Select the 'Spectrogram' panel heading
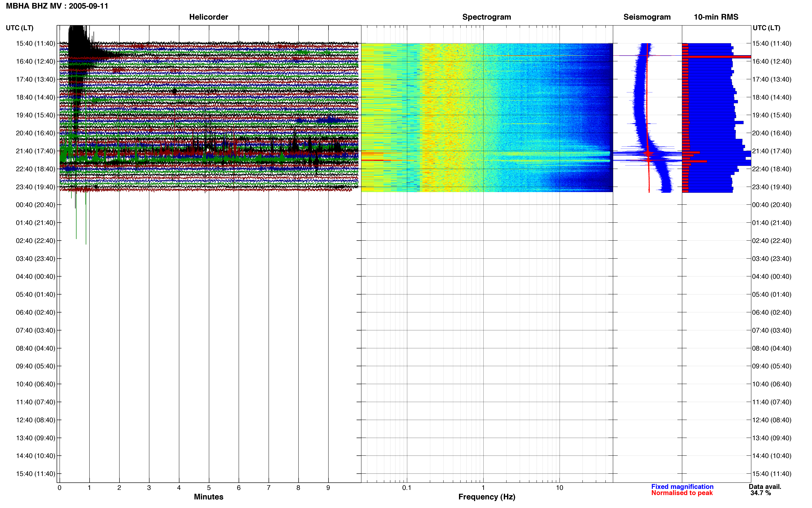The width and height of the screenshot is (812, 508). pos(487,17)
